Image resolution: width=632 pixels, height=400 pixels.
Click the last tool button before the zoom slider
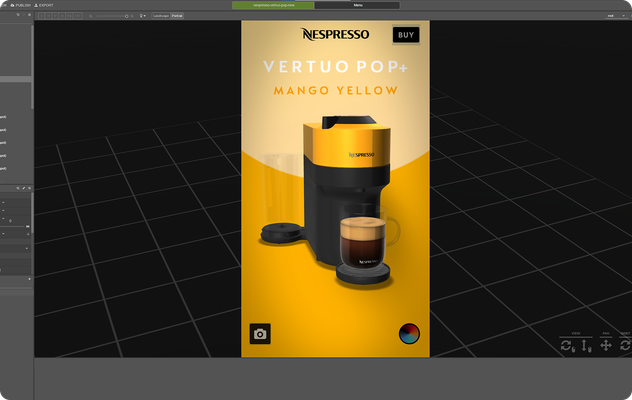coord(78,16)
